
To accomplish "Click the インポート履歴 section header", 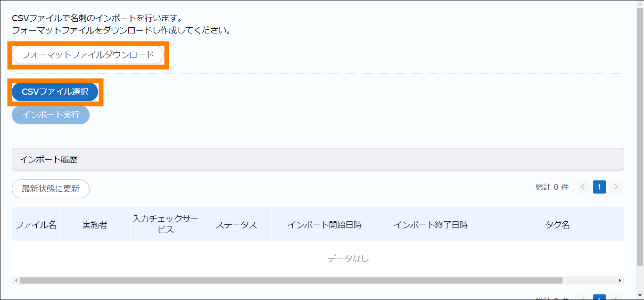I will (317, 160).
